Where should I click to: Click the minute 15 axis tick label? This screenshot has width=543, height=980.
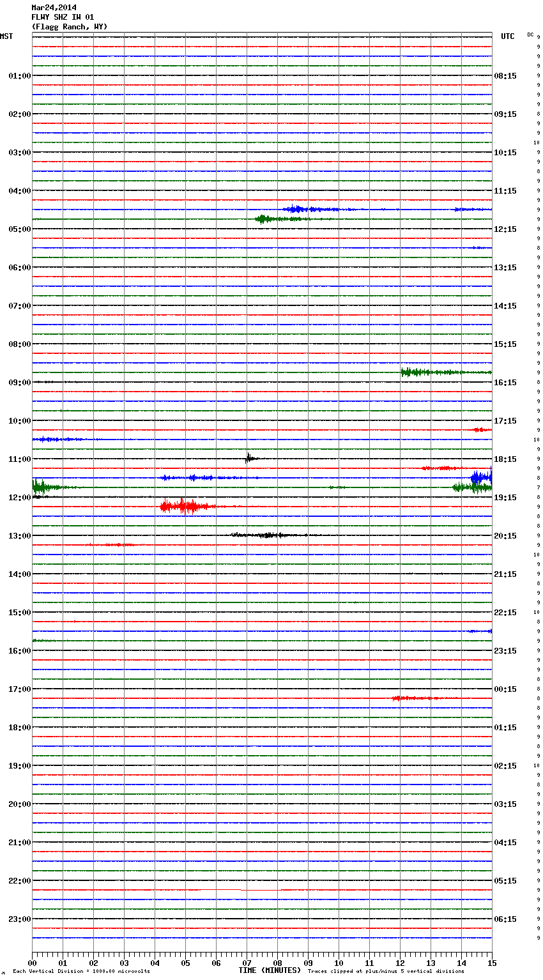[492, 963]
